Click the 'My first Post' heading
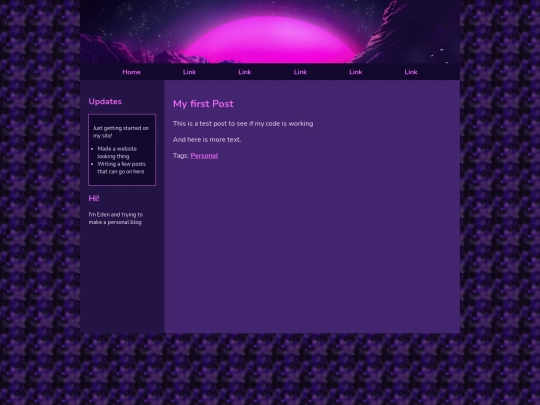Screen dimensions: 540x405 pyautogui.click(x=203, y=104)
